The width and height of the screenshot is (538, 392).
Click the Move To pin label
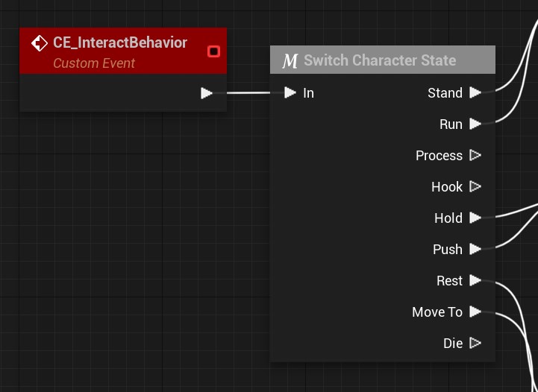[437, 312]
